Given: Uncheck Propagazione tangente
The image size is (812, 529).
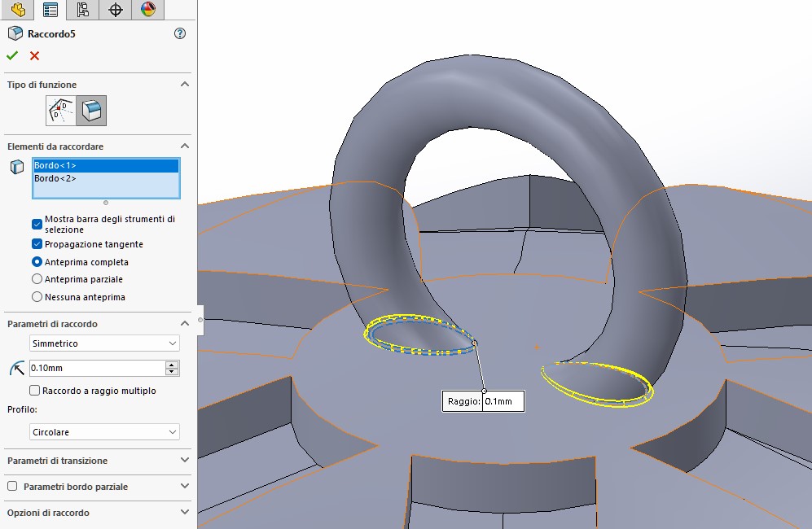Looking at the screenshot, I should click(x=37, y=244).
